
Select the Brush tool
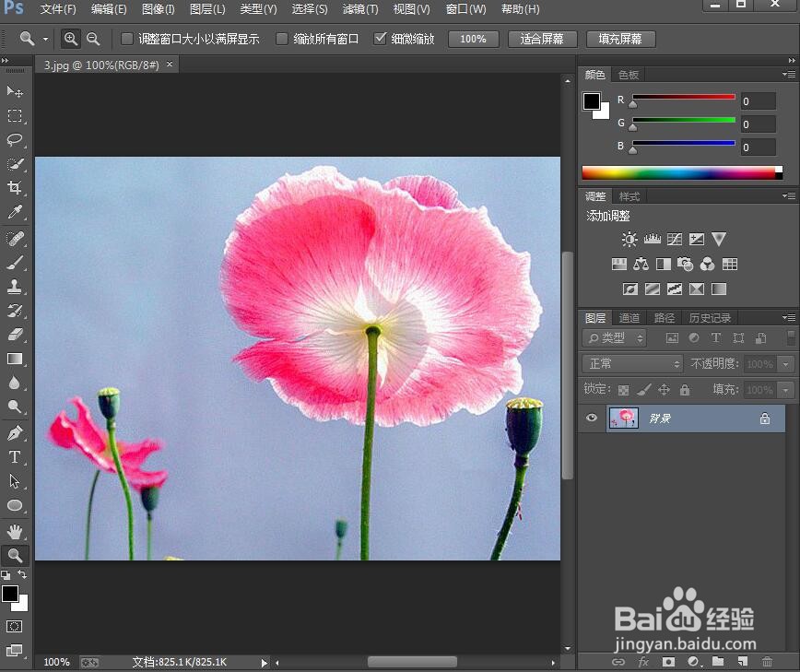point(15,263)
